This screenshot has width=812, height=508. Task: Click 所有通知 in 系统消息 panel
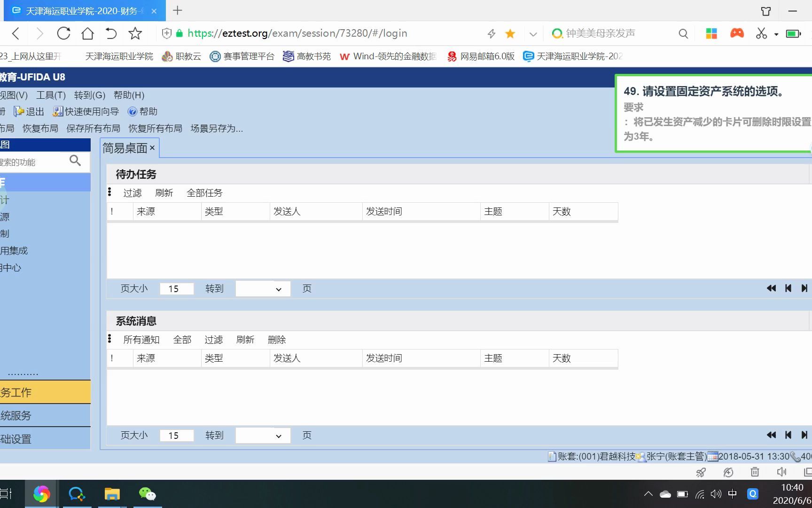click(x=141, y=340)
